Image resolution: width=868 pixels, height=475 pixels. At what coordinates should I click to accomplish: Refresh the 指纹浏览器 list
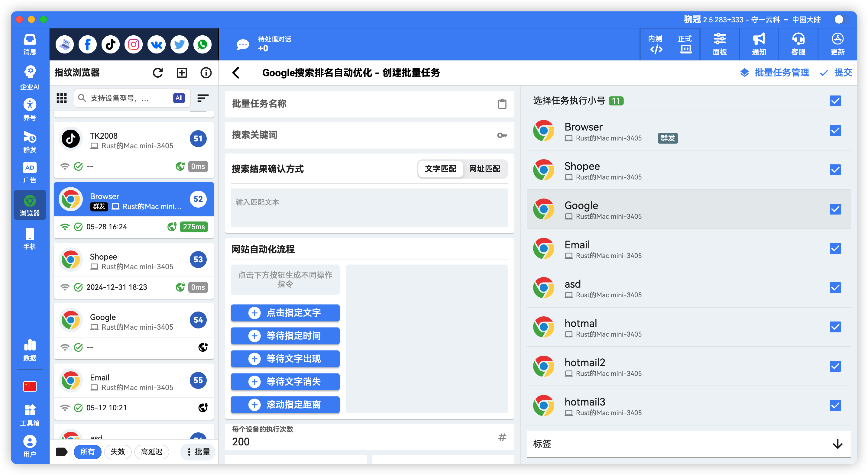(x=158, y=73)
